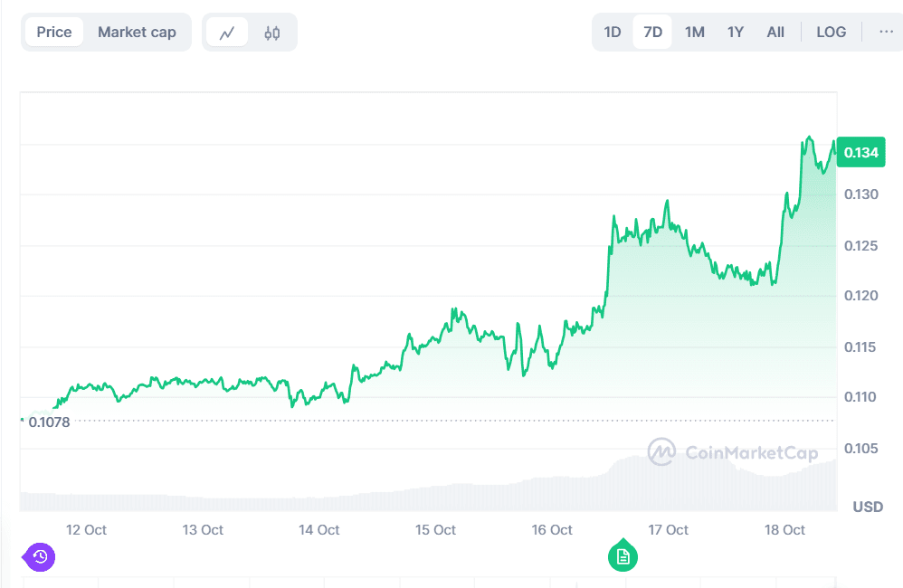Switch to the 1M timeframe tab
The image size is (903, 588).
(694, 31)
